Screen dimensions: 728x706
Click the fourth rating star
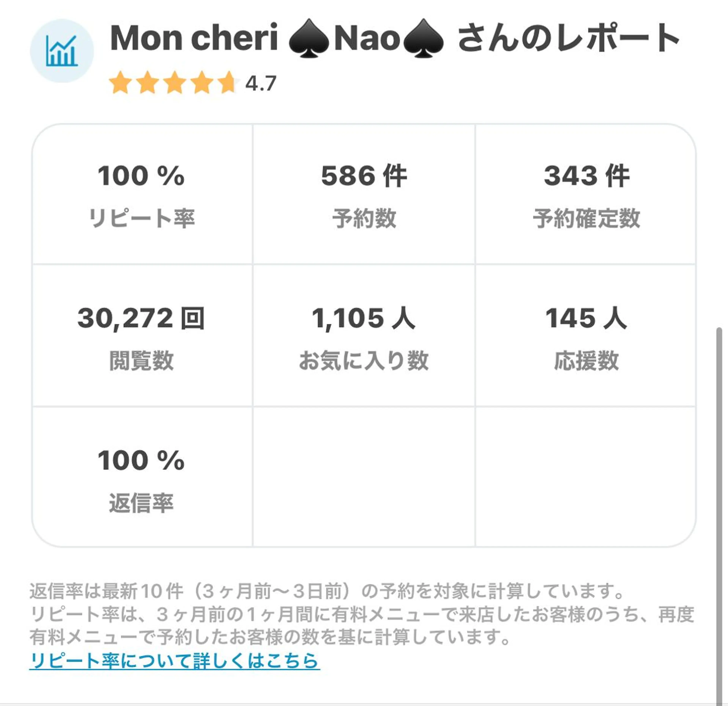tap(202, 82)
